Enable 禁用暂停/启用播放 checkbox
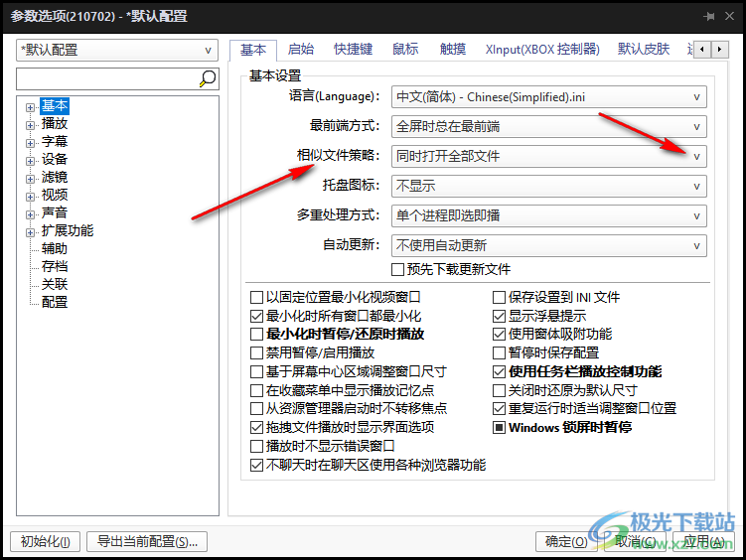This screenshot has width=746, height=560. (256, 352)
